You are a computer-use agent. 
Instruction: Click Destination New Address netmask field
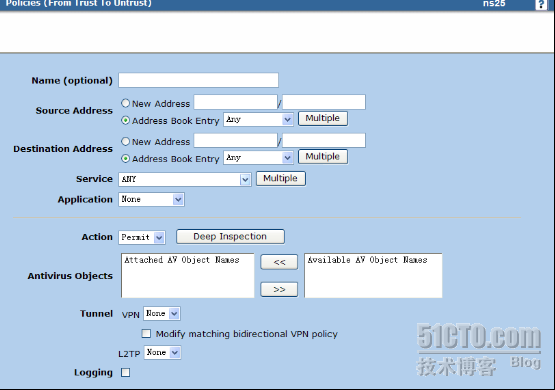[x=324, y=140]
